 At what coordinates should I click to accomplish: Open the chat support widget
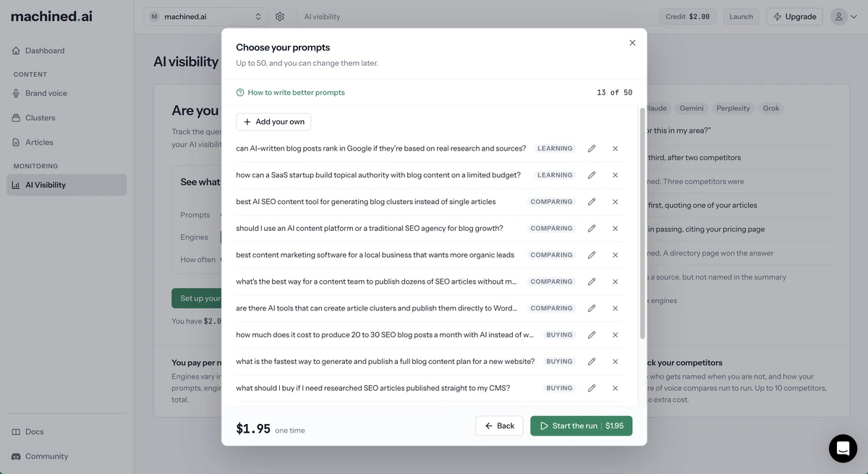click(843, 449)
